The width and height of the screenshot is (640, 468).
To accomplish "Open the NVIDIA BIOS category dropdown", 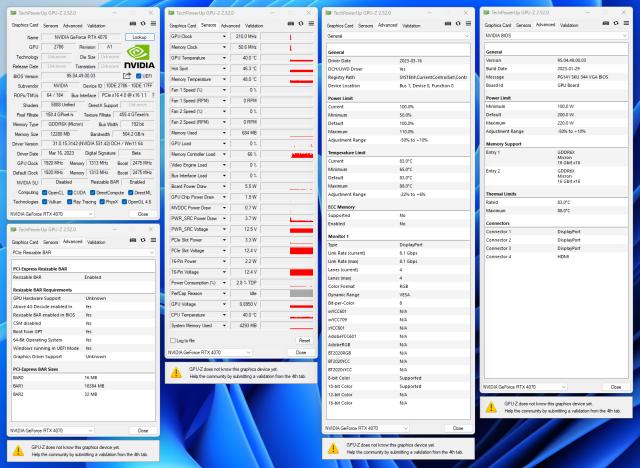I will click(556, 35).
